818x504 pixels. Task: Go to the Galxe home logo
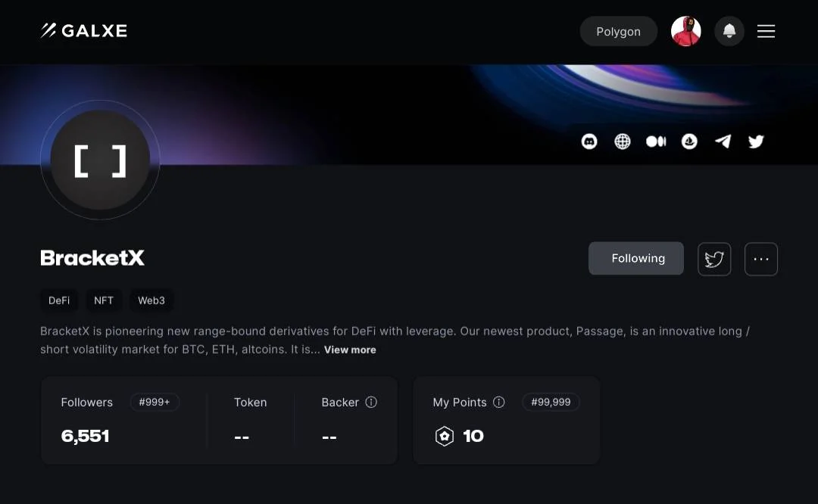coord(84,31)
